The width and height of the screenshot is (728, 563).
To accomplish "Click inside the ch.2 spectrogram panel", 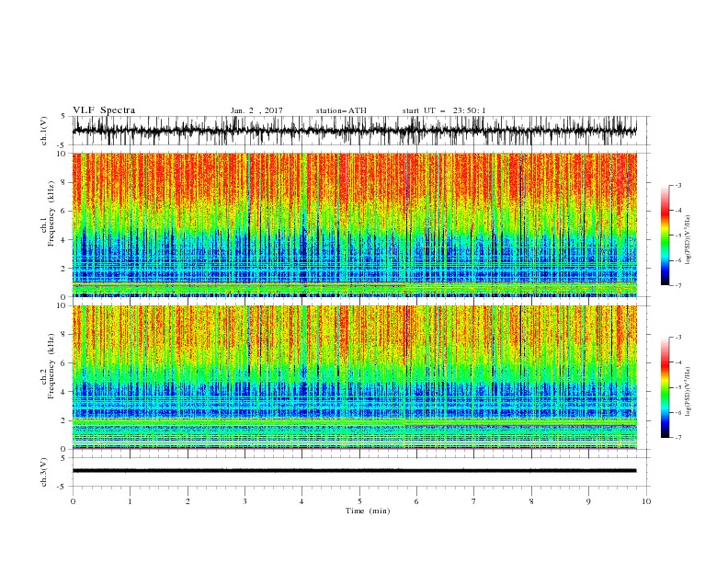I will pyautogui.click(x=355, y=377).
